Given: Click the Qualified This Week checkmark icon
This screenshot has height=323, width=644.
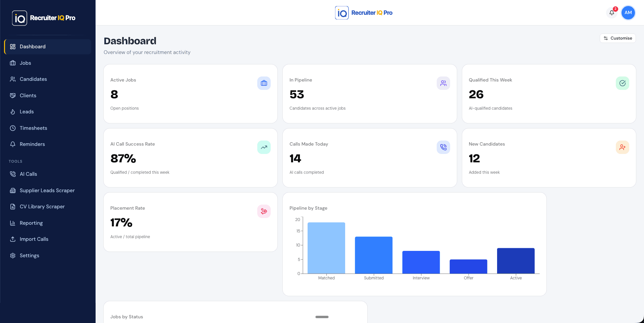Looking at the screenshot, I should click(623, 83).
